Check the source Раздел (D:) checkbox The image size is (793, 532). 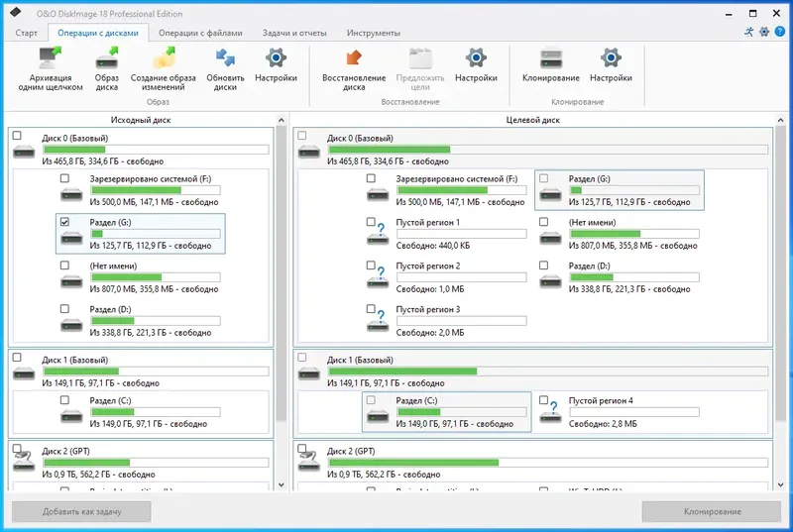click(64, 309)
